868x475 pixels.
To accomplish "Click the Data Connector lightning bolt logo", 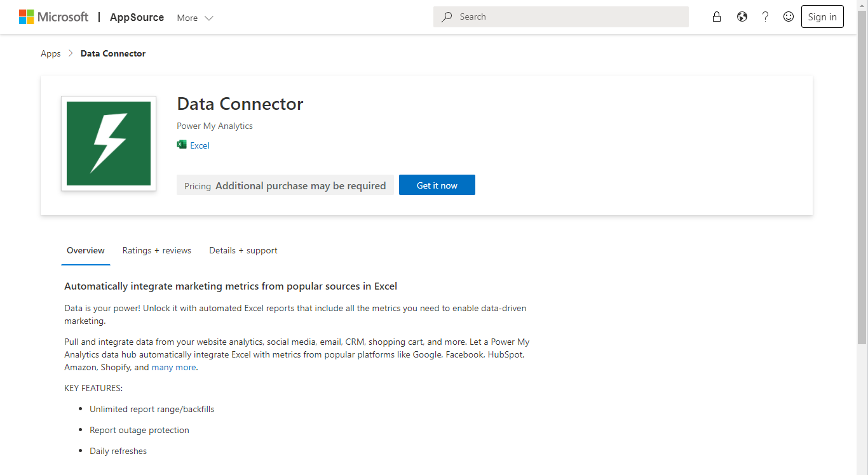I will [x=109, y=144].
